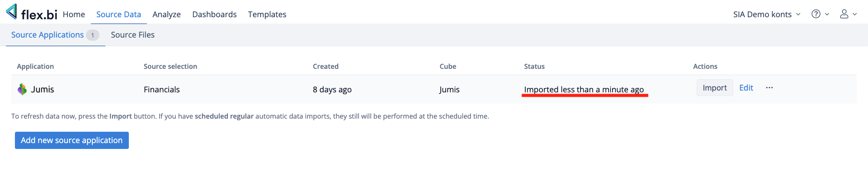
Task: Expand the SIA Demo konts account dropdown
Action: click(767, 14)
